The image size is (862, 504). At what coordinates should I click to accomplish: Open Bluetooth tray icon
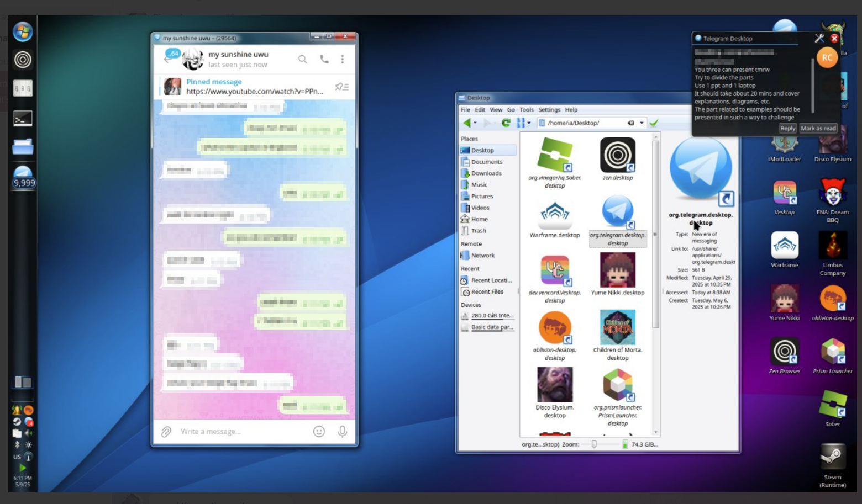(x=17, y=445)
